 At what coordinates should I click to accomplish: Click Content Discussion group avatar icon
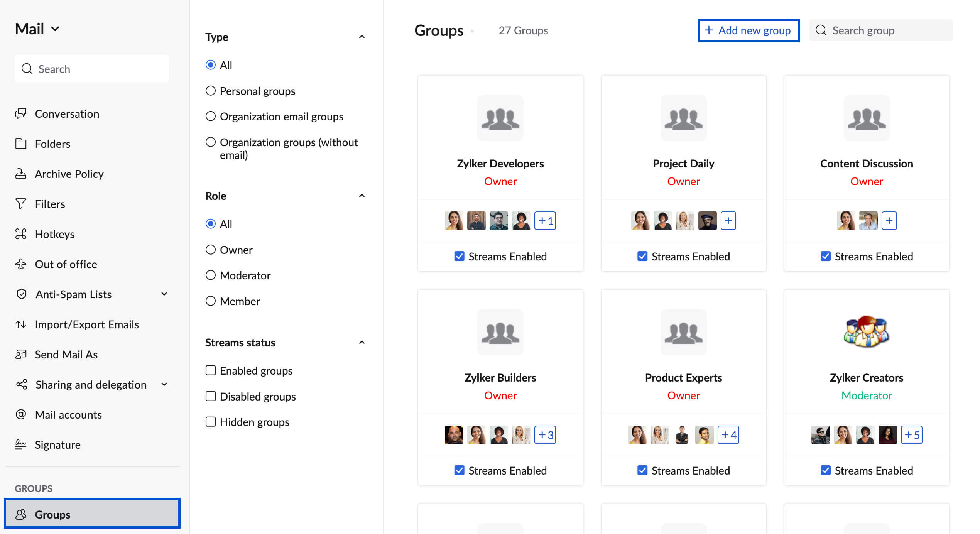click(x=867, y=118)
